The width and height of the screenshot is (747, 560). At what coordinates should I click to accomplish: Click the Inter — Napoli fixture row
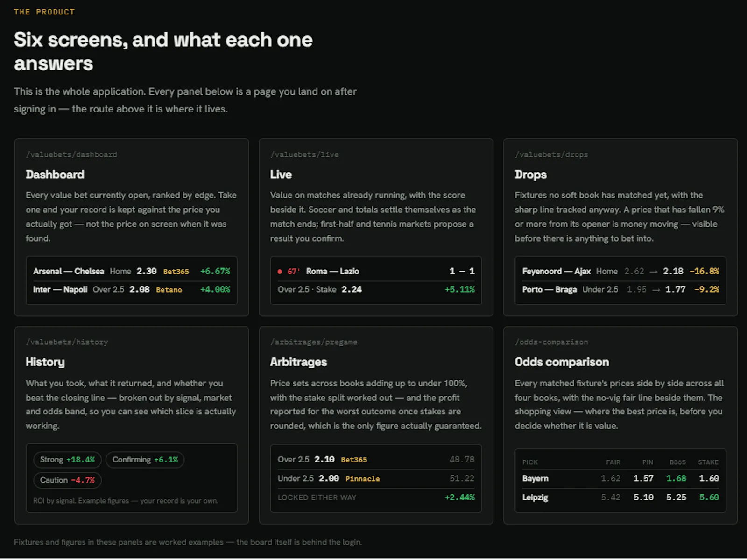[132, 289]
